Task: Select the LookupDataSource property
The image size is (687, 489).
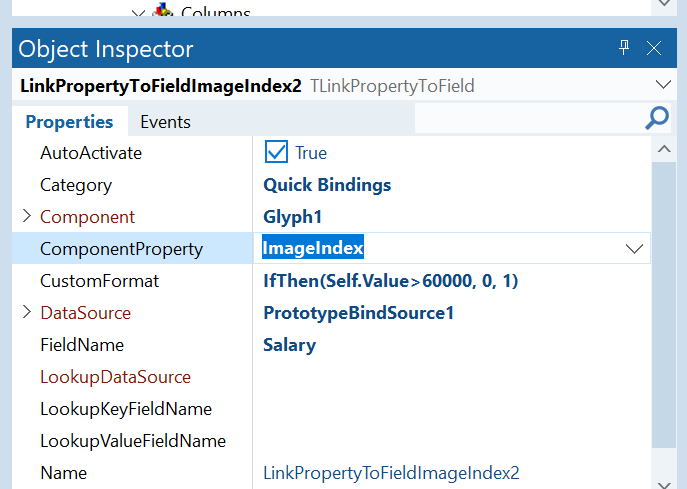Action: (x=115, y=377)
